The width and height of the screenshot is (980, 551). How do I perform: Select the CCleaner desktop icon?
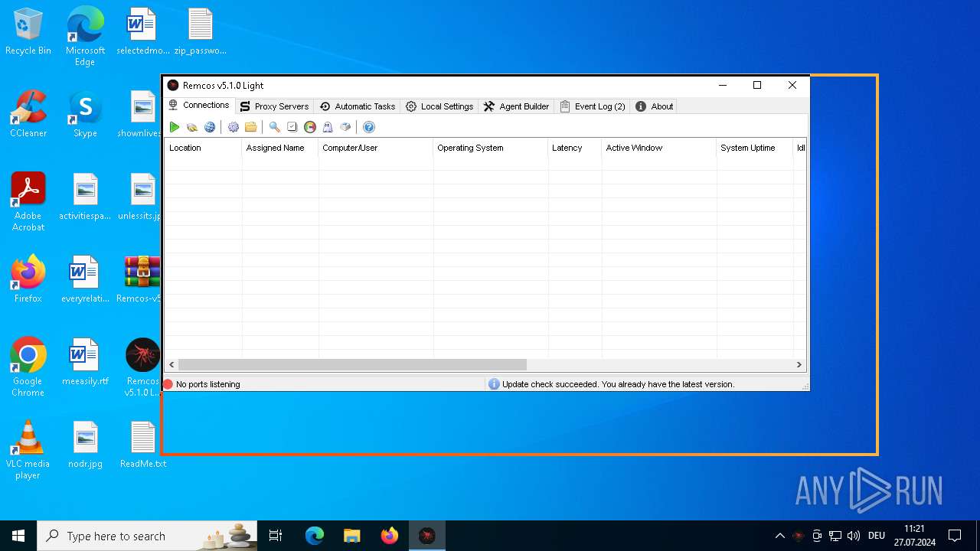tap(28, 114)
